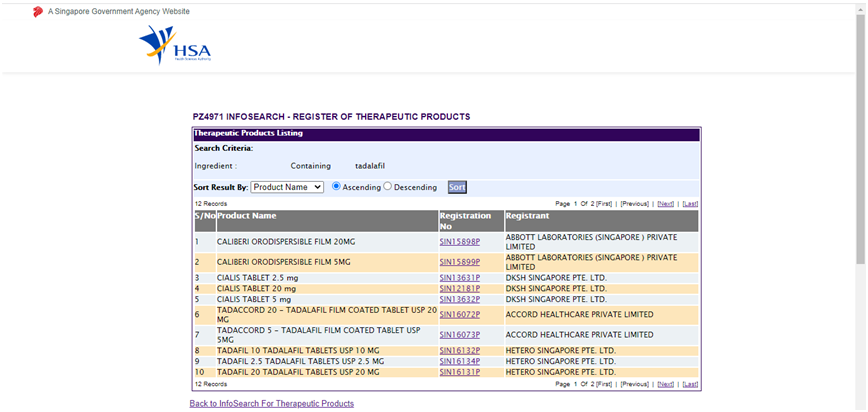The height and width of the screenshot is (412, 868).
Task: Click the HSA logo
Action: point(175,45)
